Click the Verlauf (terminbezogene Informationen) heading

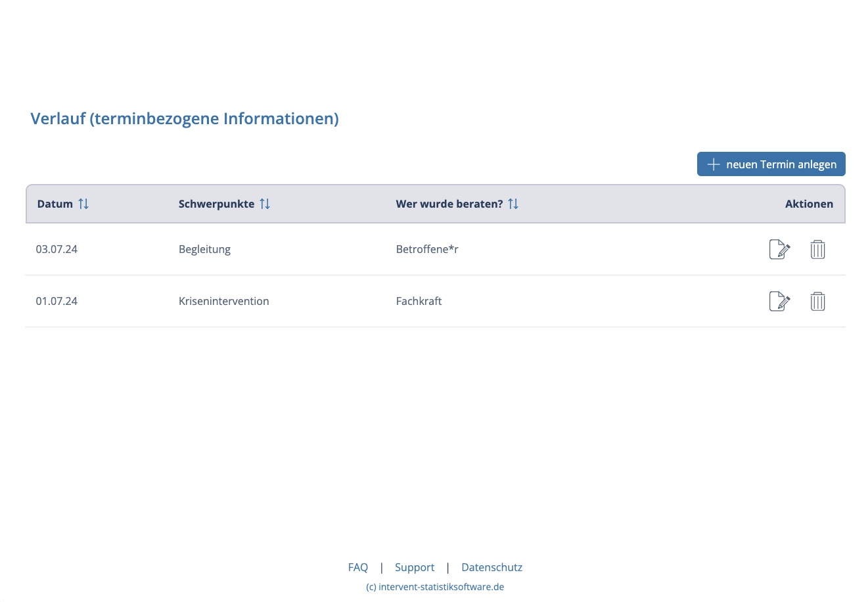pos(185,118)
